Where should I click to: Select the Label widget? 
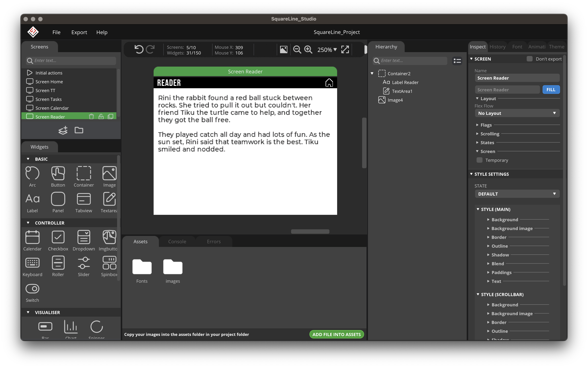32,202
